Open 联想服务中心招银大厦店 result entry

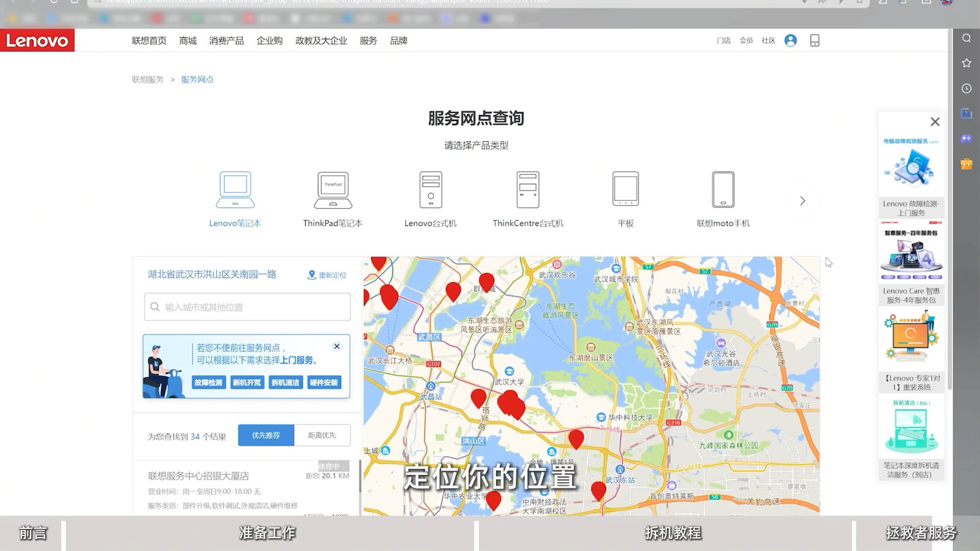pyautogui.click(x=198, y=476)
